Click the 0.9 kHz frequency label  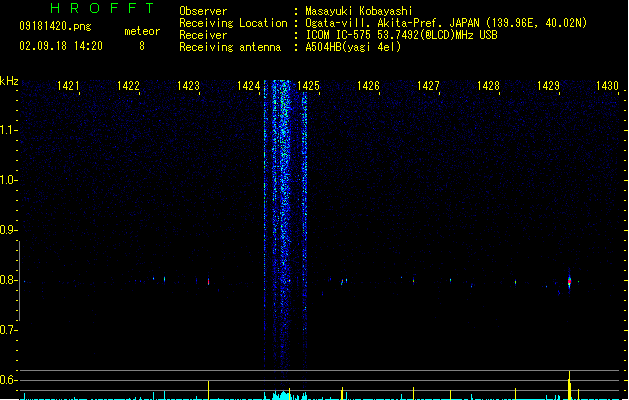point(8,230)
